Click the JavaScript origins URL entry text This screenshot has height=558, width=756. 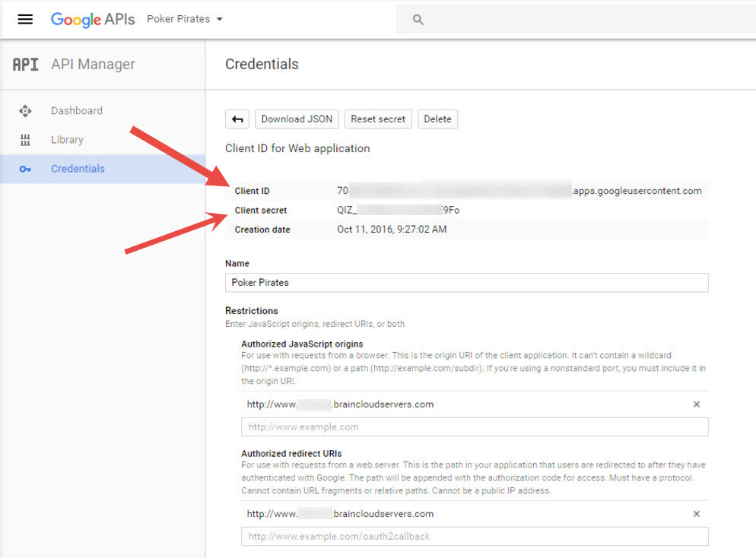[341, 404]
